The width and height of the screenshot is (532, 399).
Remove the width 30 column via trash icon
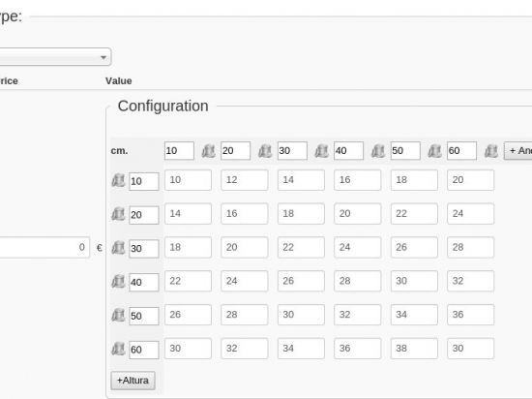point(322,151)
